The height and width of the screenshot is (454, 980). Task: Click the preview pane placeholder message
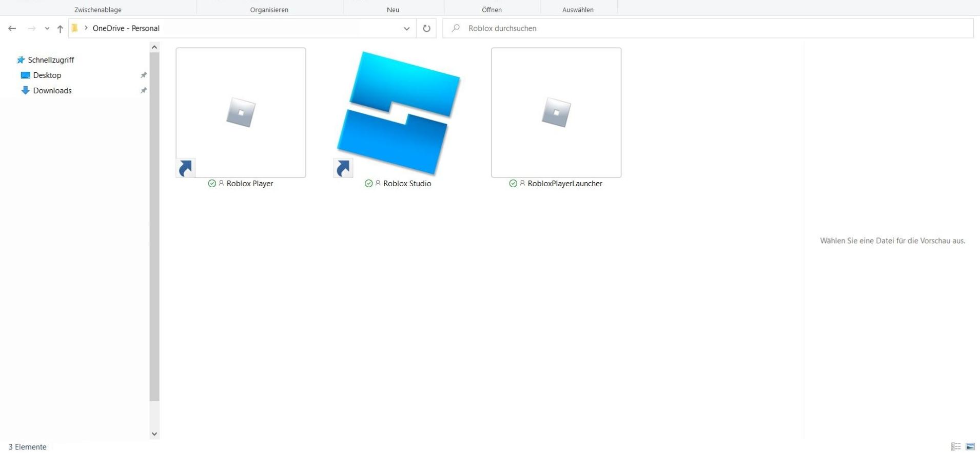point(892,241)
